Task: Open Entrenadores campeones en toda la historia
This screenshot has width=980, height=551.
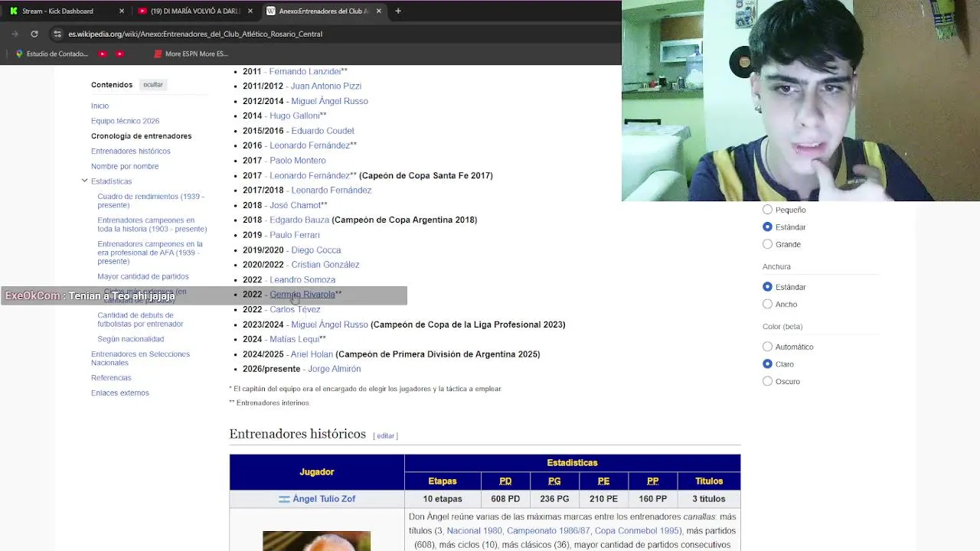Action: tap(152, 224)
